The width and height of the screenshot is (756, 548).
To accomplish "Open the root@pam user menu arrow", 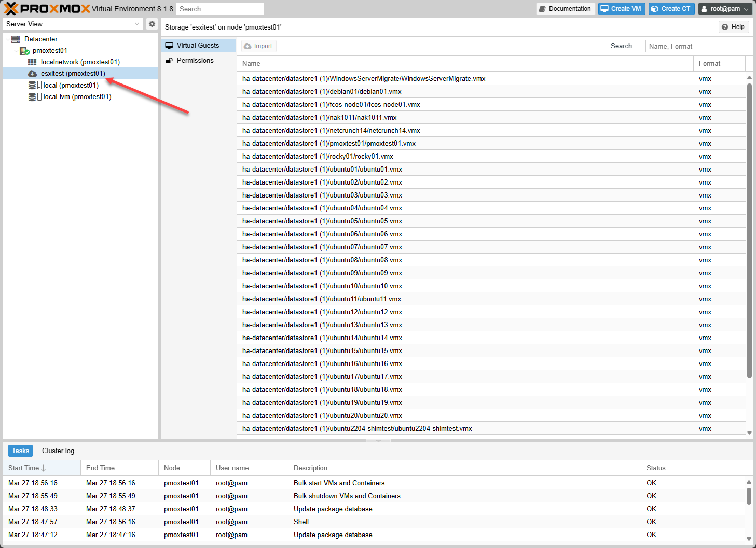I will (x=747, y=9).
